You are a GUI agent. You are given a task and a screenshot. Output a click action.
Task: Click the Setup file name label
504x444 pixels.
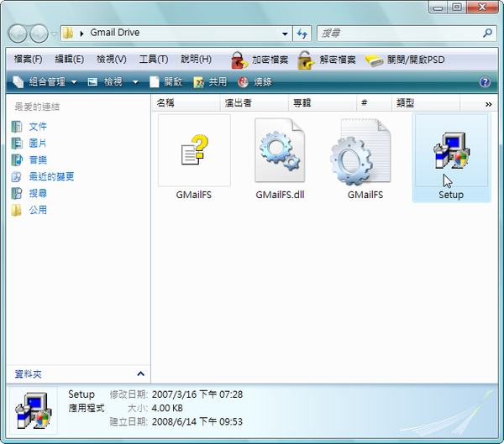click(451, 195)
